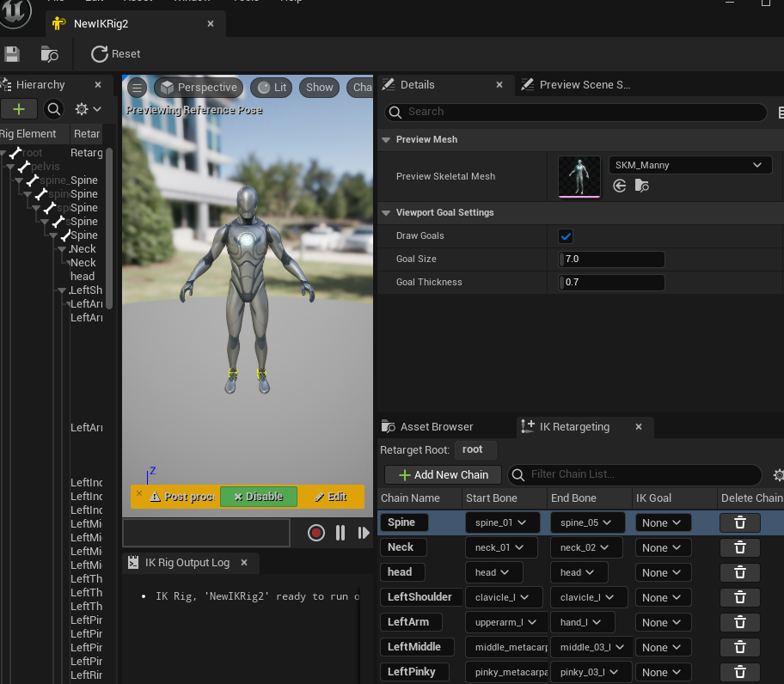The image size is (784, 684).
Task: Collapse the LeftSh hierarchy item
Action: [62, 290]
